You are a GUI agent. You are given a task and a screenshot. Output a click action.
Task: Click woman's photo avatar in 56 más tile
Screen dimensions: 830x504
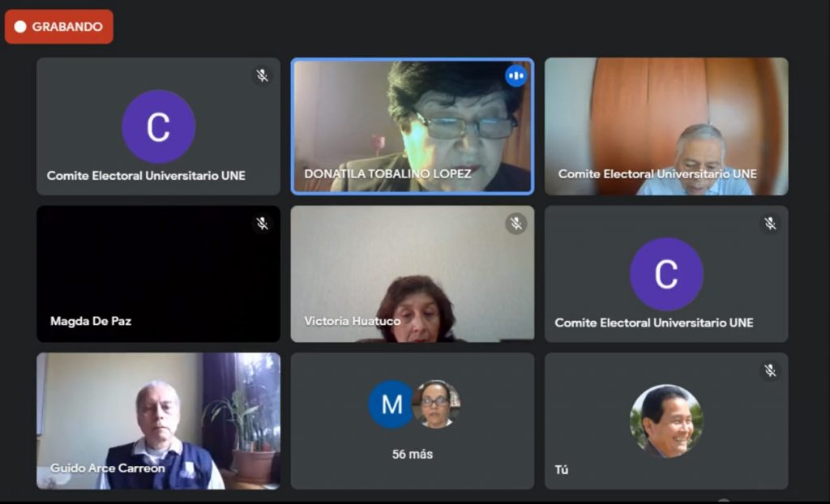[435, 404]
